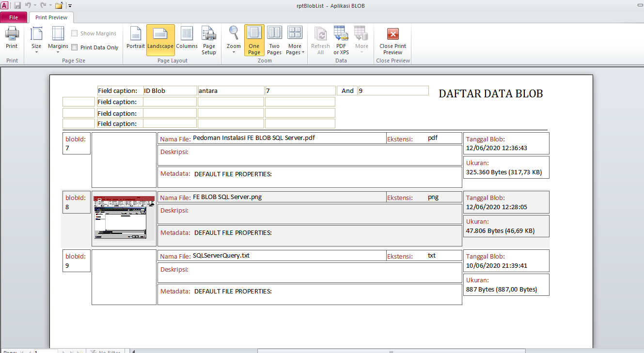Switch to Portrait orientation
Screen dimensions: 644x353
click(x=135, y=40)
